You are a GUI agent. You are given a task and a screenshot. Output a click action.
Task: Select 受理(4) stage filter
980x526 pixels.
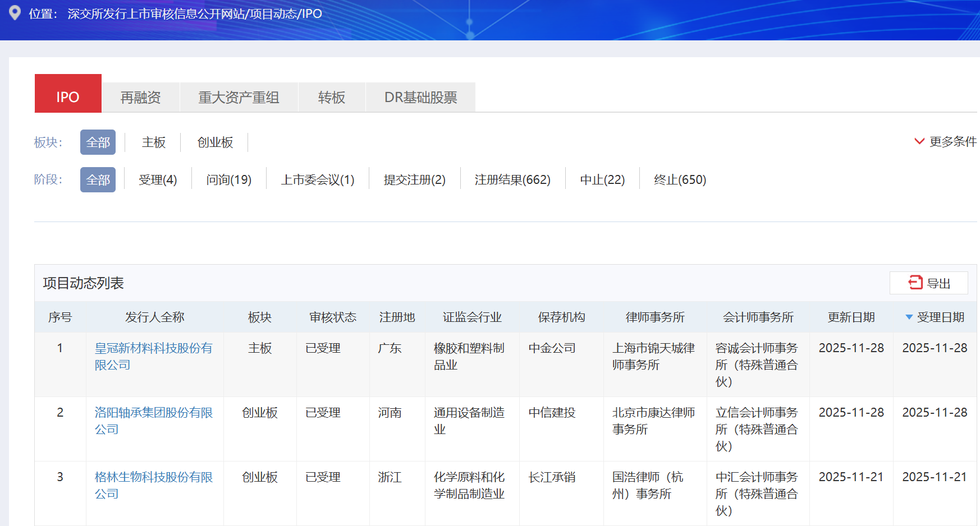[158, 180]
